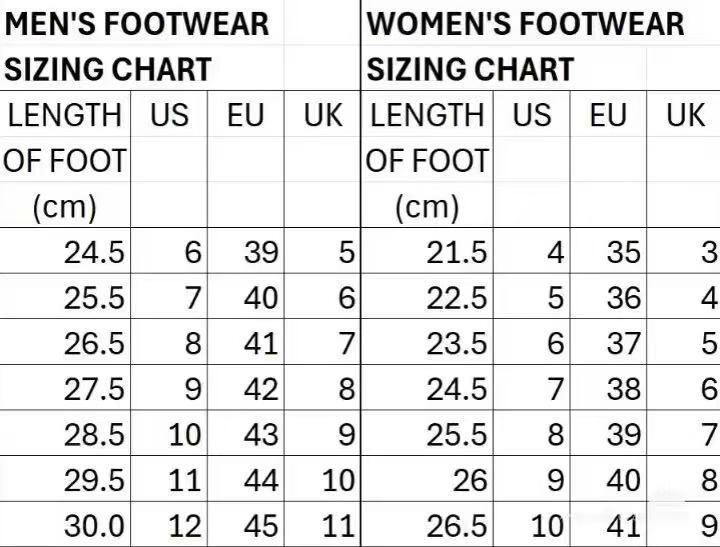The height and width of the screenshot is (547, 720).
Task: Select the men's EU column header
Action: (245, 116)
